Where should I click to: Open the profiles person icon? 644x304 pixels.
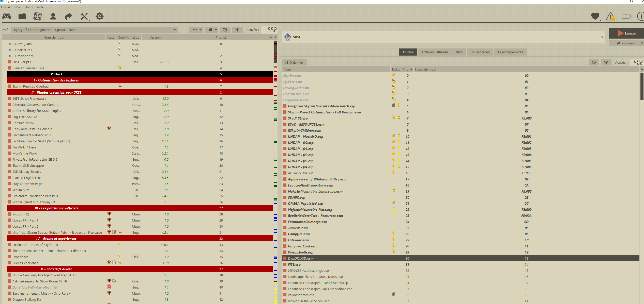click(x=53, y=16)
